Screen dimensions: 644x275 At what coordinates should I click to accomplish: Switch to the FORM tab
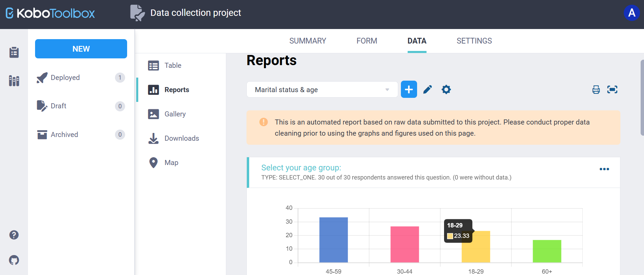click(x=367, y=41)
